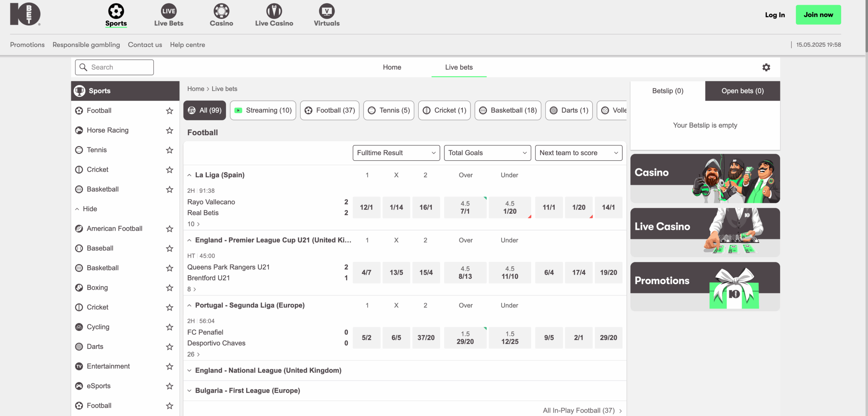Collapse the La Liga (Spain) section

coord(189,175)
